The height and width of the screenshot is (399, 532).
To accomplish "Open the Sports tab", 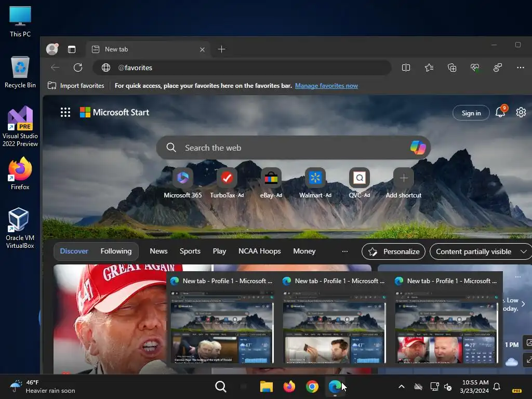I will click(x=190, y=251).
